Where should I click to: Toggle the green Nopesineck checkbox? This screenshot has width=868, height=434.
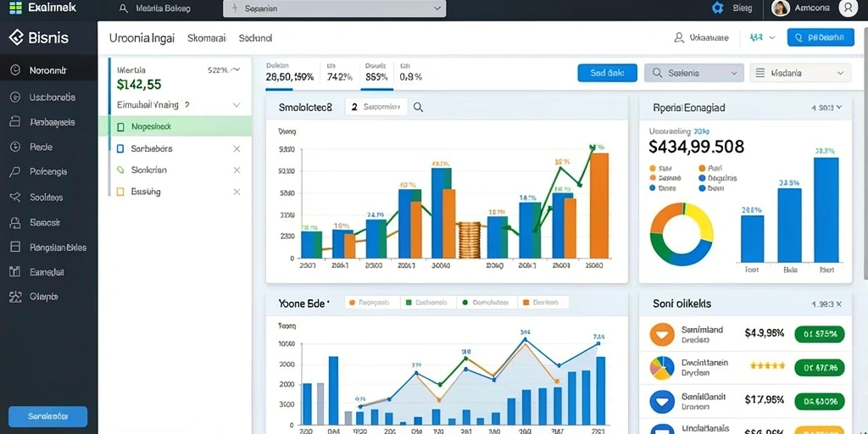pos(120,127)
